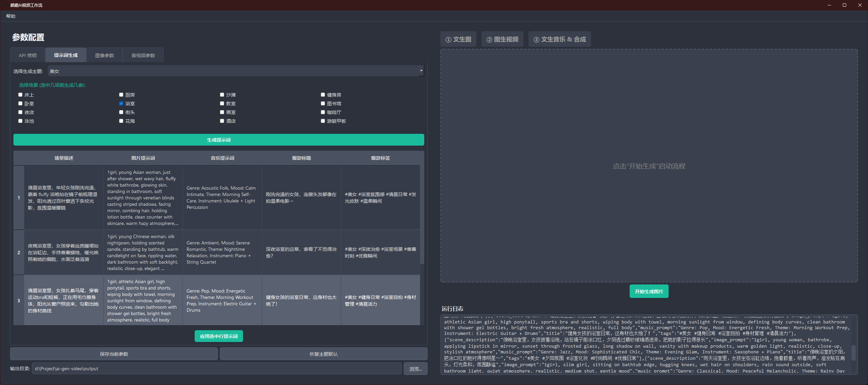Switch to the API 密钥 tab
The height and width of the screenshot is (385, 868).
(x=28, y=55)
